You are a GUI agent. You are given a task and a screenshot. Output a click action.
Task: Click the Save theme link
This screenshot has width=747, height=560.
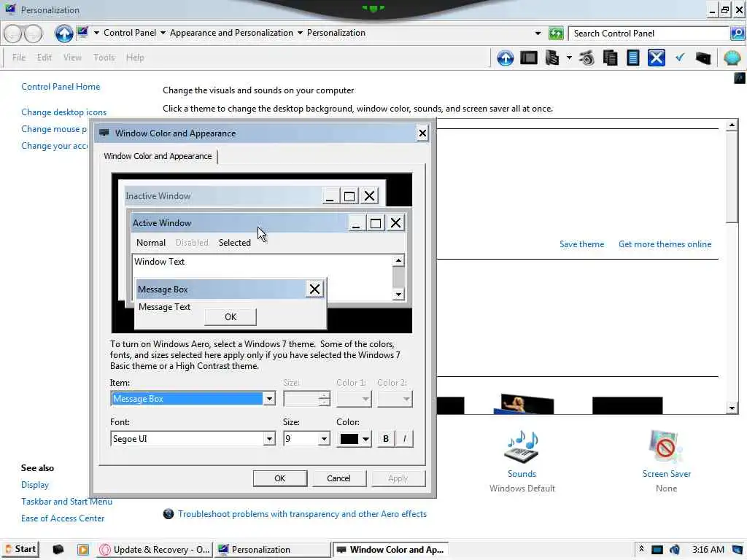click(581, 244)
